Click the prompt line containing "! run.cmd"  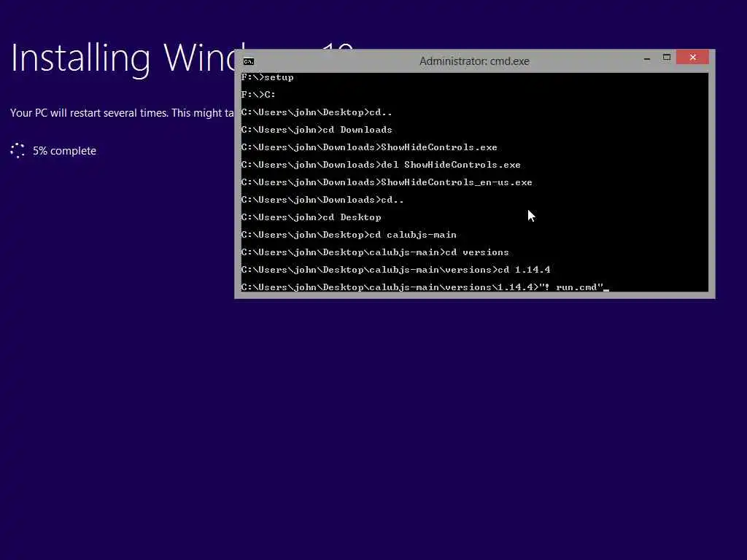pyautogui.click(x=425, y=287)
